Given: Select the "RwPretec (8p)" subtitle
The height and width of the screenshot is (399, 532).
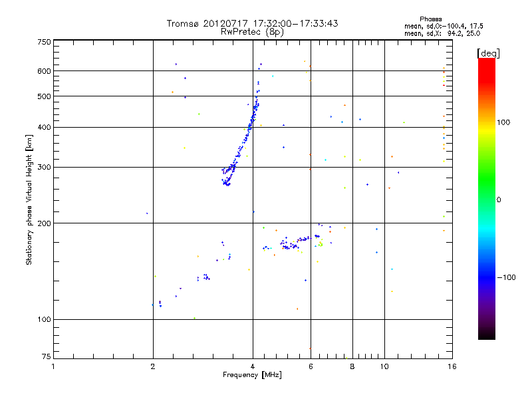Looking at the screenshot, I should point(252,32).
